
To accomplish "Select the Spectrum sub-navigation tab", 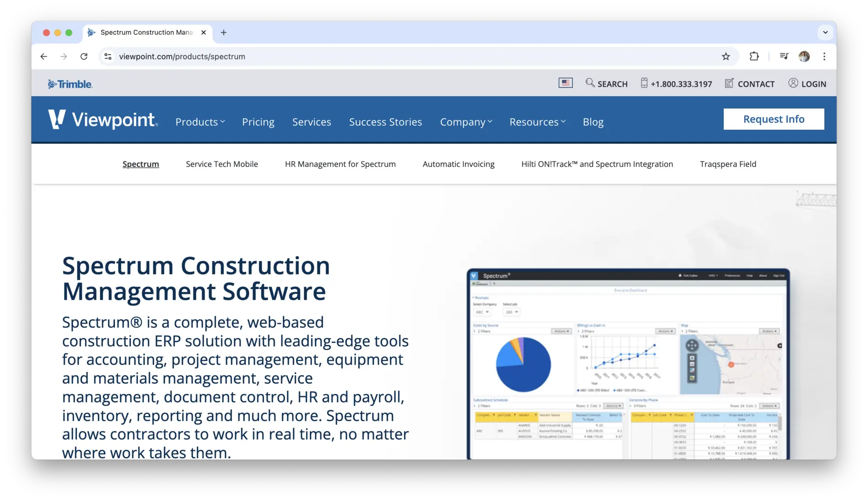I will tap(141, 164).
